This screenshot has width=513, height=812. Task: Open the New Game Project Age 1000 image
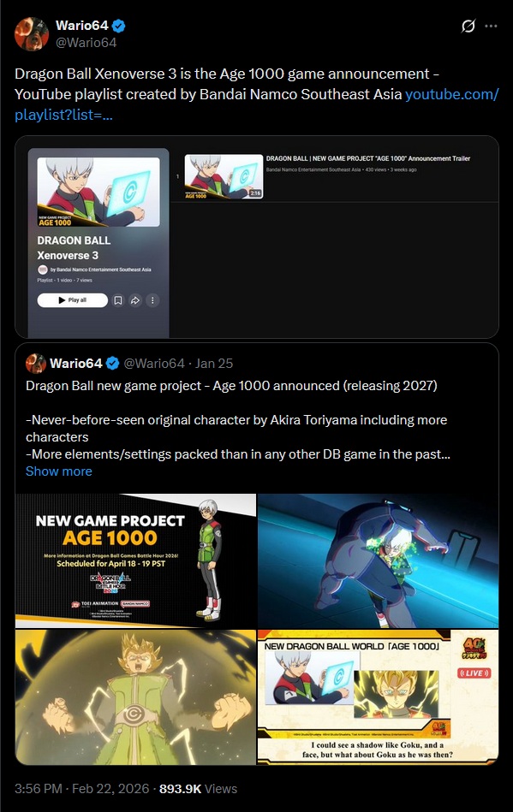[136, 560]
